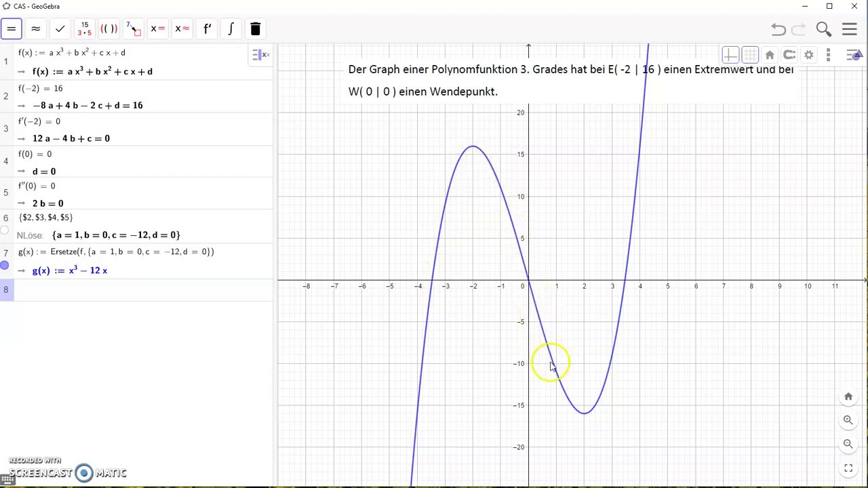Select the Integral tool
The image size is (868, 488).
pyautogui.click(x=231, y=29)
